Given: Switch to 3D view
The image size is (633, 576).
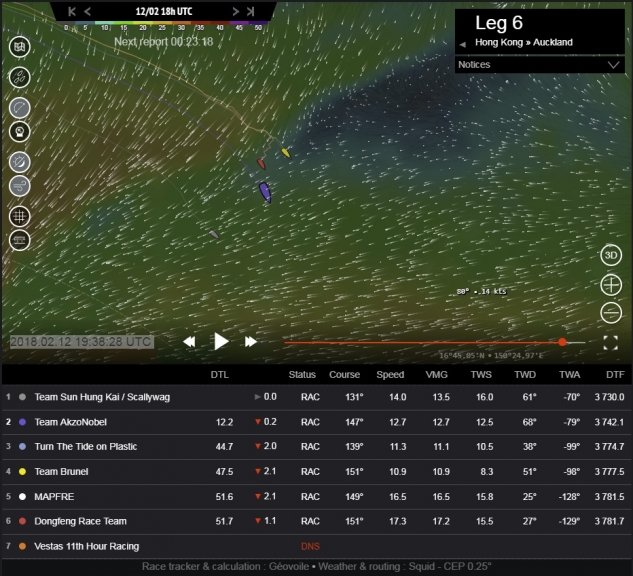Looking at the screenshot, I should 611,255.
